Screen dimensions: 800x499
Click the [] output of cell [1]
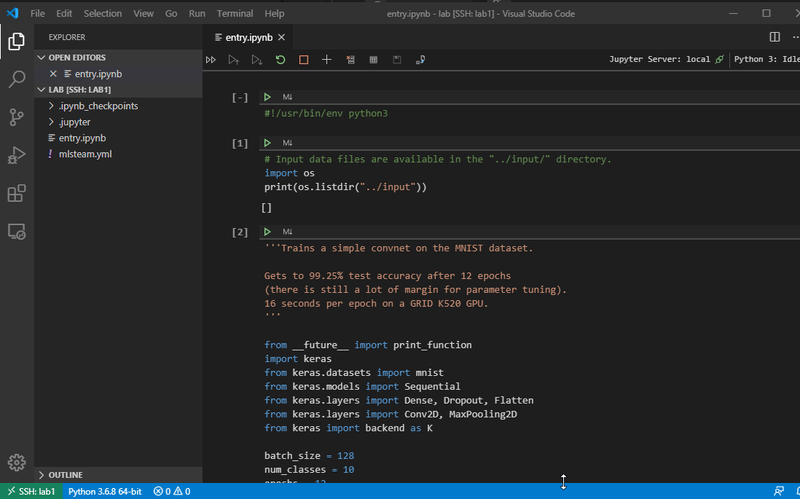266,208
